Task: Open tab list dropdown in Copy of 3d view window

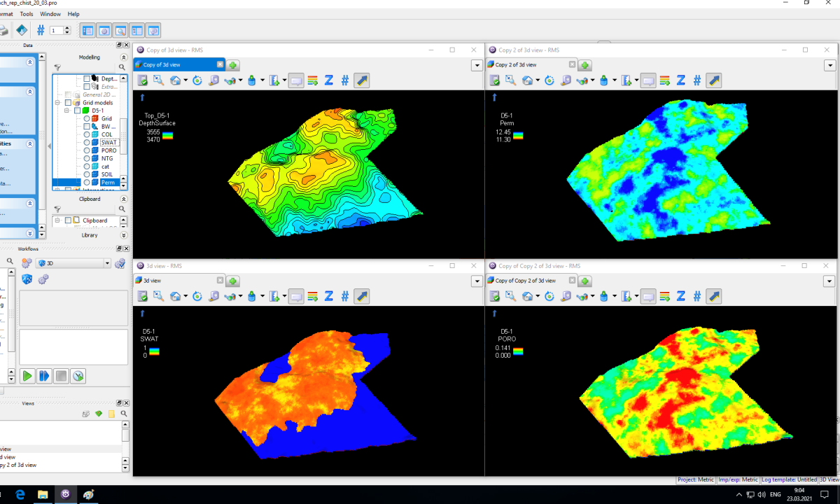Action: coord(477,65)
